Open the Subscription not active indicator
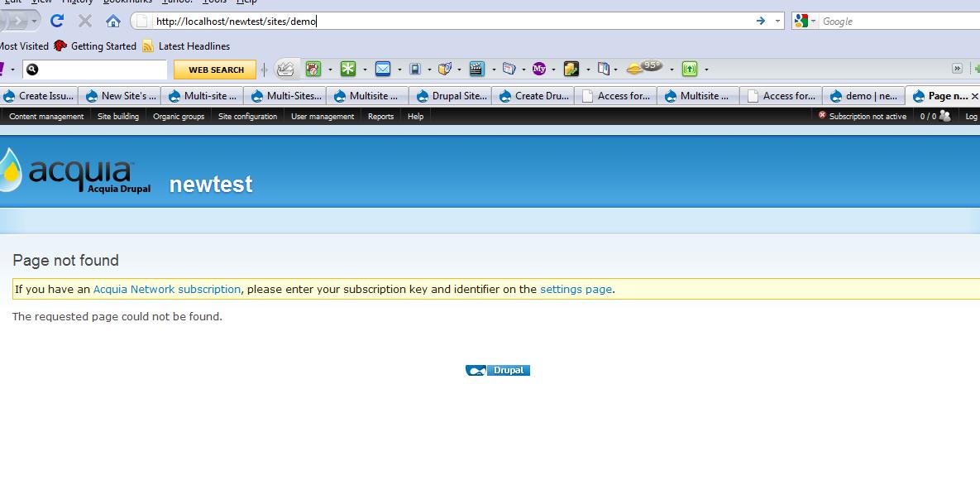980x490 pixels. point(863,117)
